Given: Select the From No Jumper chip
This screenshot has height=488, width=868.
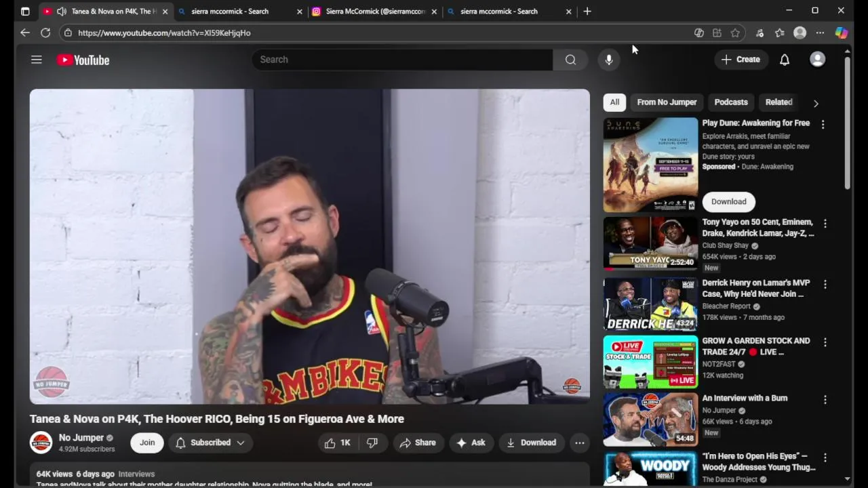Looking at the screenshot, I should pyautogui.click(x=667, y=102).
